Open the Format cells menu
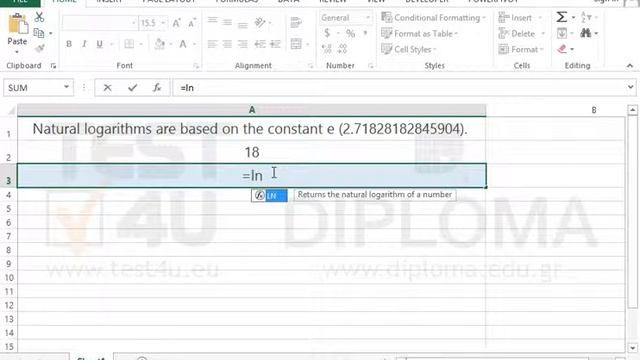This screenshot has height=360, width=640. click(x=521, y=49)
